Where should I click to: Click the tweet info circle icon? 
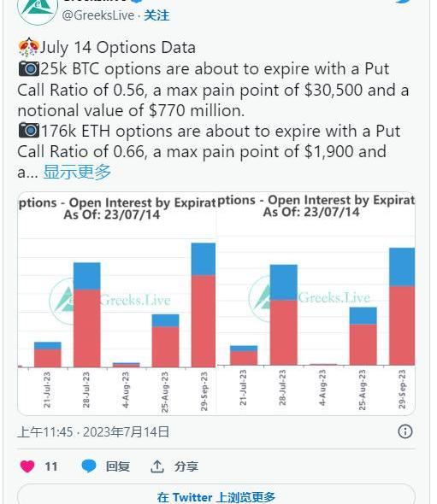point(405,431)
